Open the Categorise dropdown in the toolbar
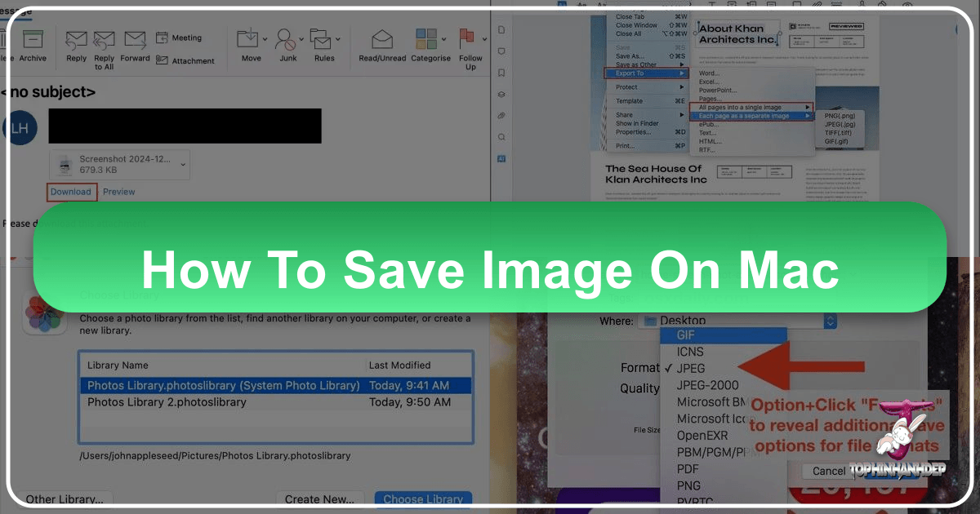Screen dimensions: 980x514 [x=442, y=39]
